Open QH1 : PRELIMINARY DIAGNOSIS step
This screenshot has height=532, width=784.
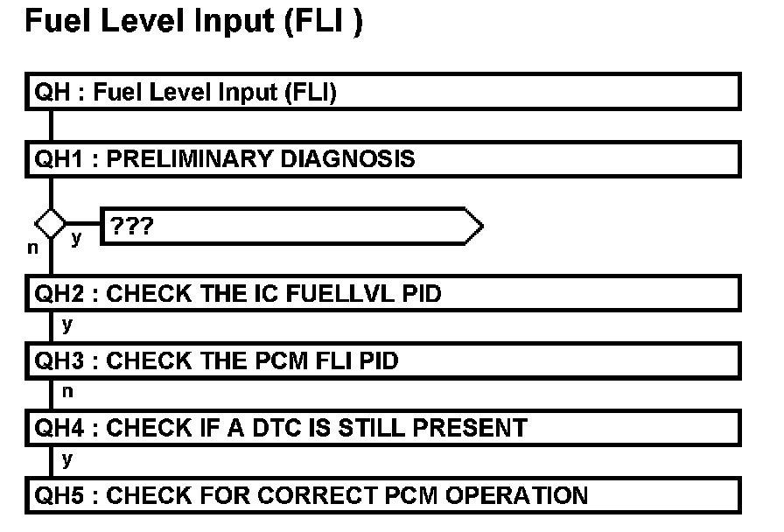(x=383, y=159)
